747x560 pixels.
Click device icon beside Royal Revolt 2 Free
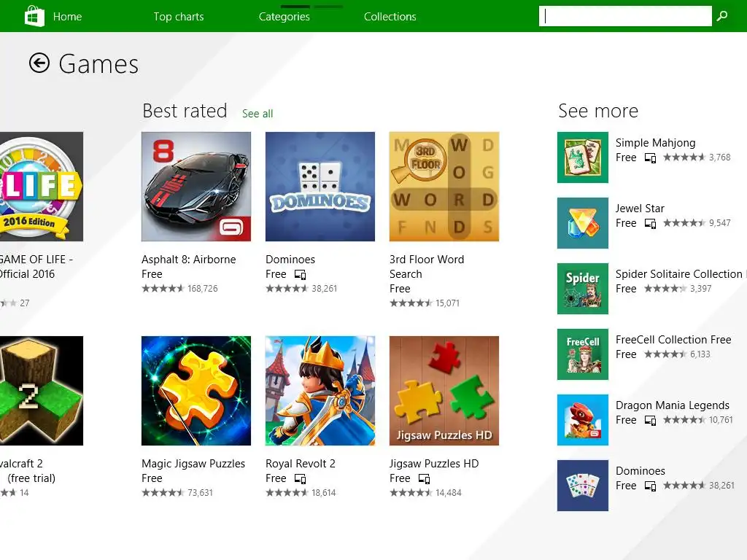point(300,478)
